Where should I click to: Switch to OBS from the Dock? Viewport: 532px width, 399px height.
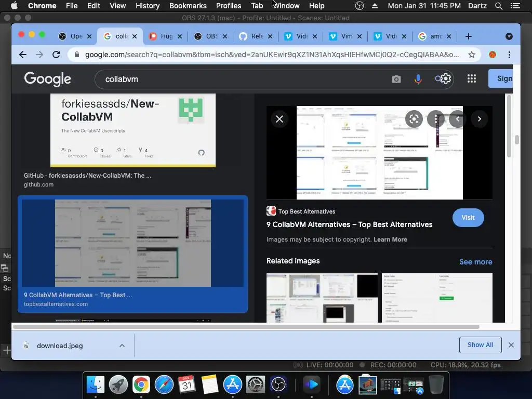pos(278,384)
